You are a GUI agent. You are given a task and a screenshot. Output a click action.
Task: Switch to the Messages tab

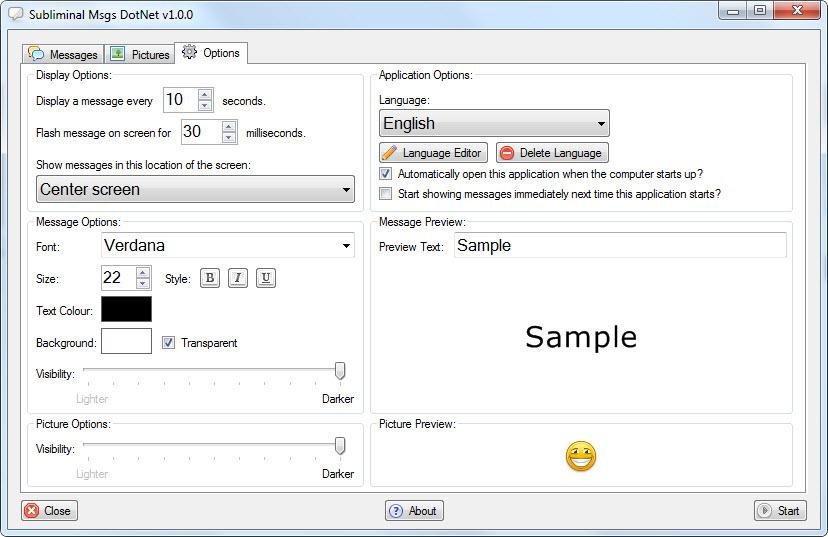[63, 54]
